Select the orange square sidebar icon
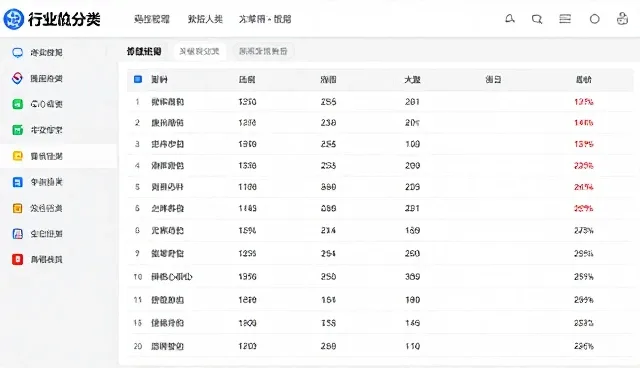 point(18,208)
